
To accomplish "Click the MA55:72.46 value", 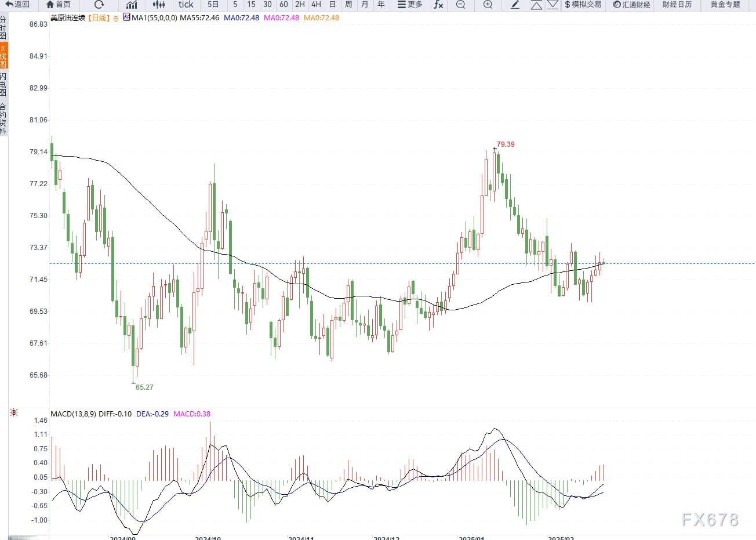I will 199,18.
